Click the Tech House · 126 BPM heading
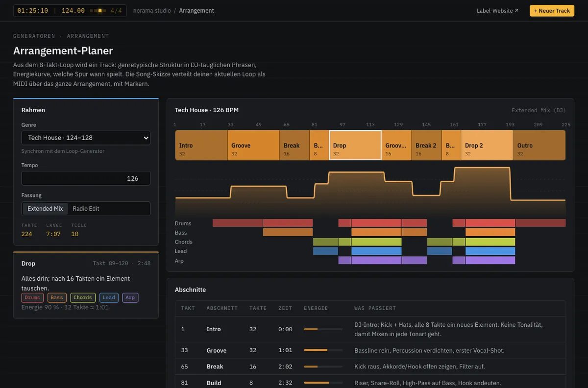The image size is (588, 388). point(207,110)
